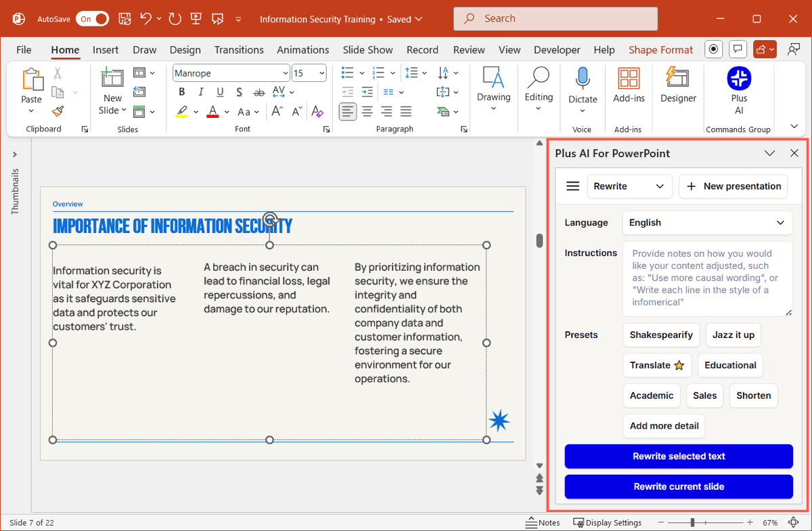Screen dimensions: 812x531
Task: Toggle italic formatting
Action: tap(201, 92)
